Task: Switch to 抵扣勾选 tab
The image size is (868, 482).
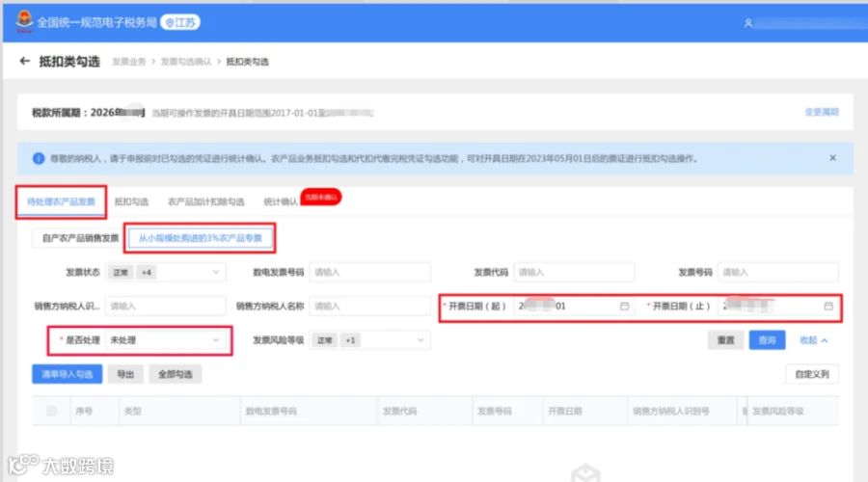Action: (131, 202)
